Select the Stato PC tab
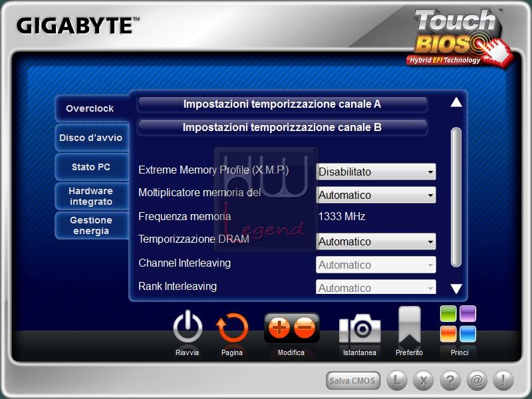532x399 pixels. coord(92,167)
